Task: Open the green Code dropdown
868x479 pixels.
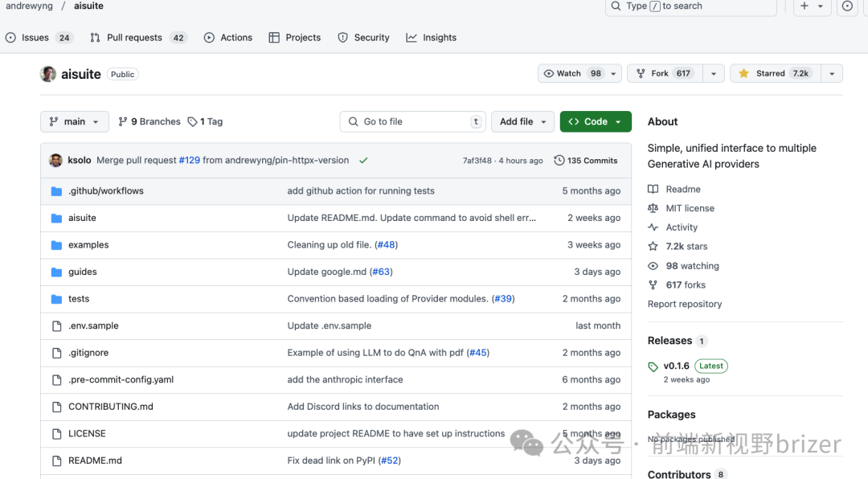Action: coord(596,121)
